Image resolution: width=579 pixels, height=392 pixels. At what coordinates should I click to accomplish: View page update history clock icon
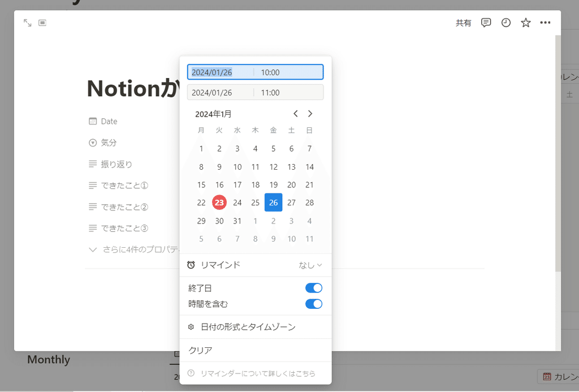[506, 23]
